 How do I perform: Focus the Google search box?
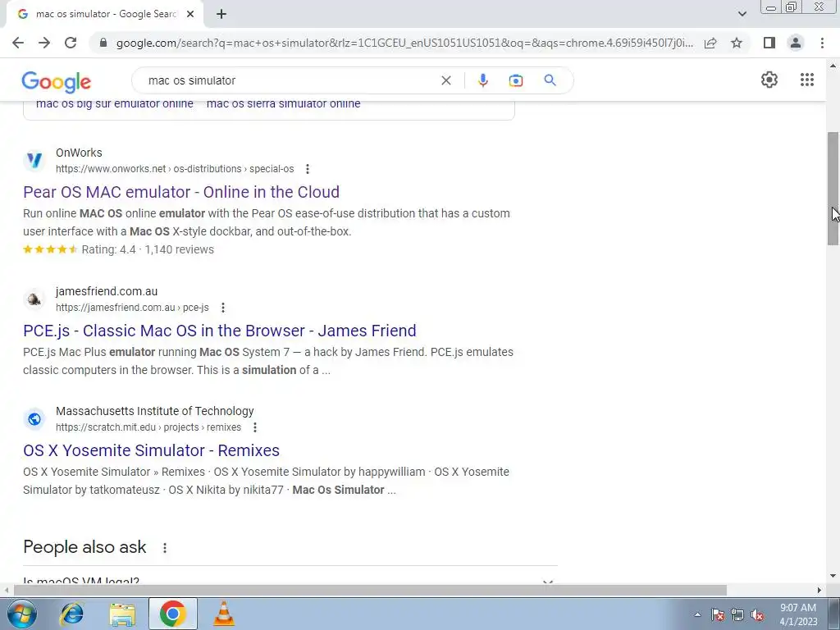coord(290,80)
